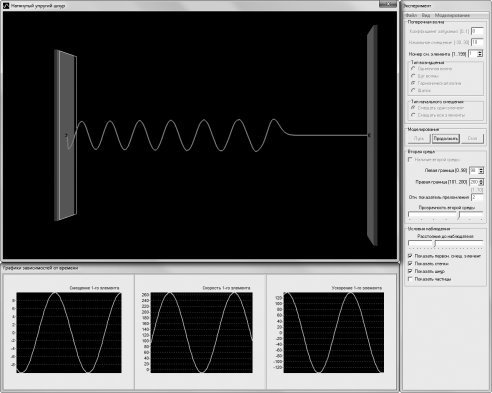The image size is (492, 393).
Task: Increase Правая граница with the up arrow
Action: [481, 180]
